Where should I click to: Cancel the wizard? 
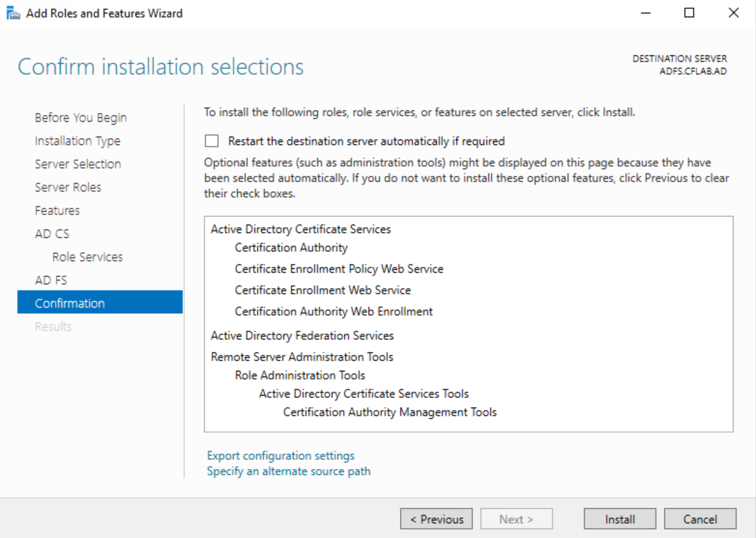pos(700,519)
